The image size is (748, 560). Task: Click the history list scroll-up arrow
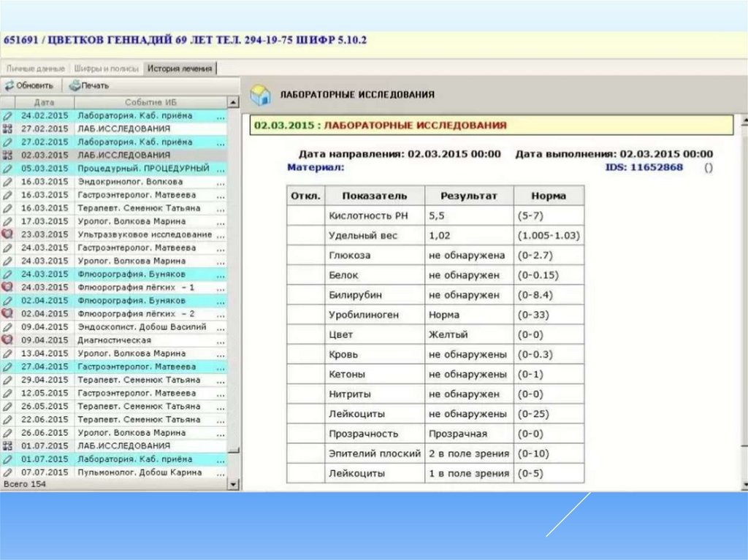coord(233,102)
